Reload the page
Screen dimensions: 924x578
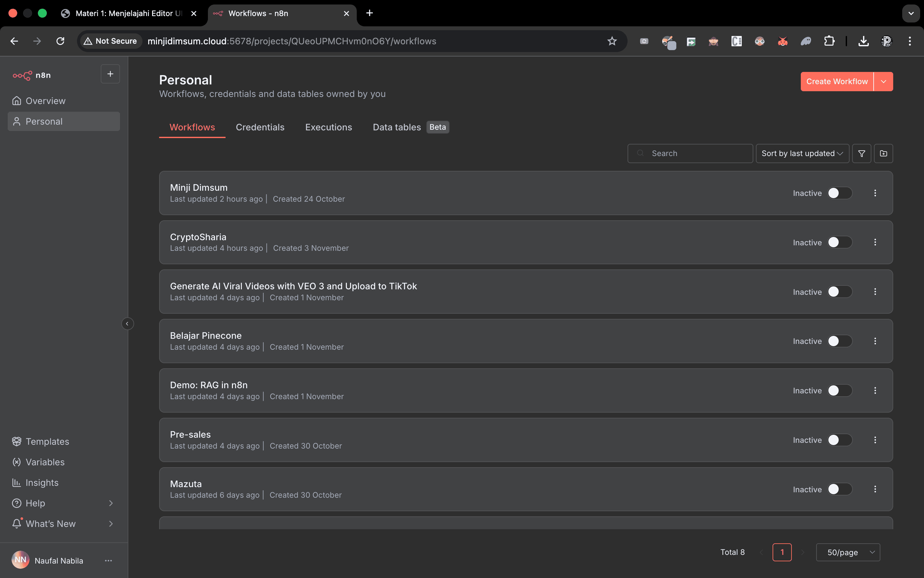pyautogui.click(x=60, y=41)
